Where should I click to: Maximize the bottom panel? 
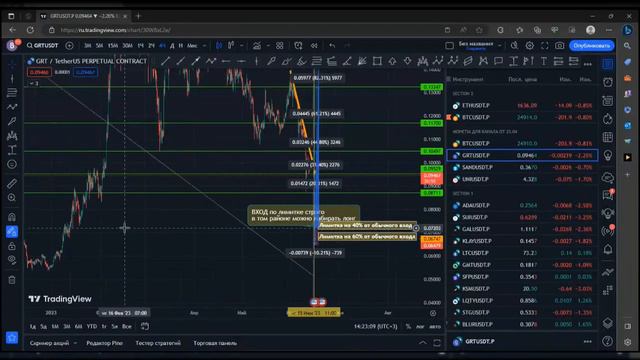(x=437, y=343)
